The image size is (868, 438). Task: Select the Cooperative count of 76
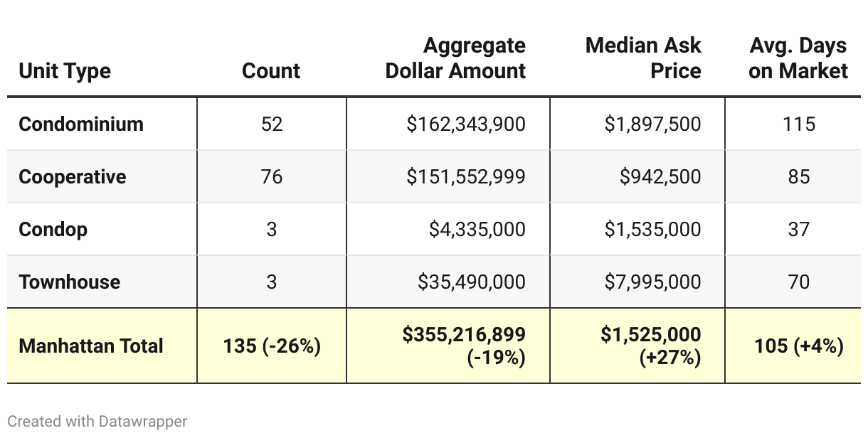pos(272,176)
